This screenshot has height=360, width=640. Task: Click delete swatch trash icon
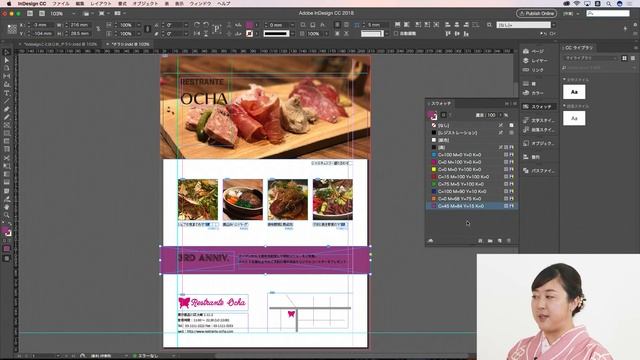tap(509, 241)
